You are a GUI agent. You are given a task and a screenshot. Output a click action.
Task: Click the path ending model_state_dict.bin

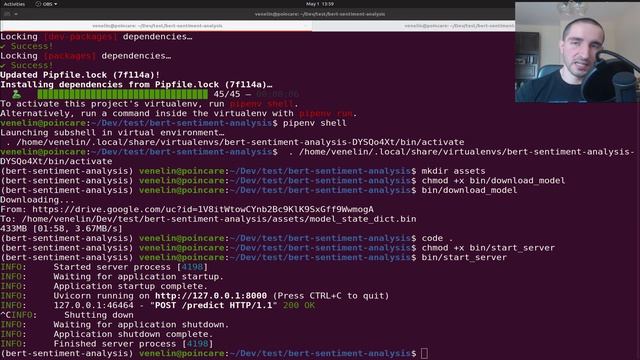[219, 219]
